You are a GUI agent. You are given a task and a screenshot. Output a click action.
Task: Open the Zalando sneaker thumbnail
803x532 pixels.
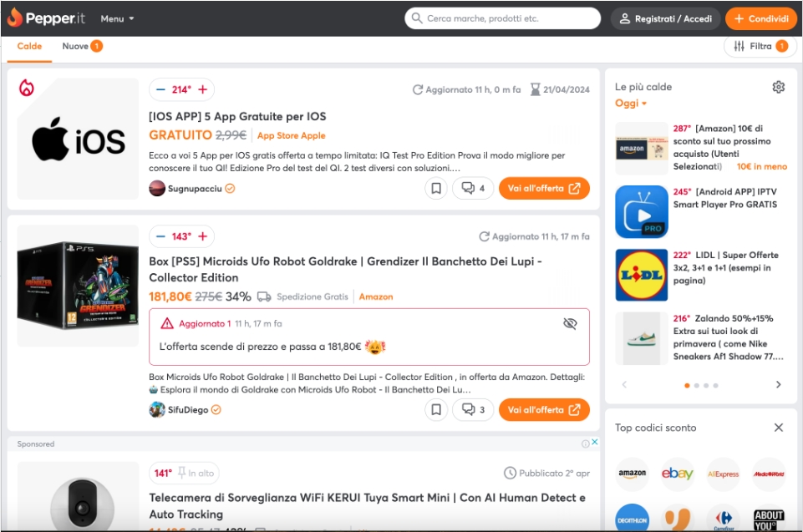[x=642, y=338]
